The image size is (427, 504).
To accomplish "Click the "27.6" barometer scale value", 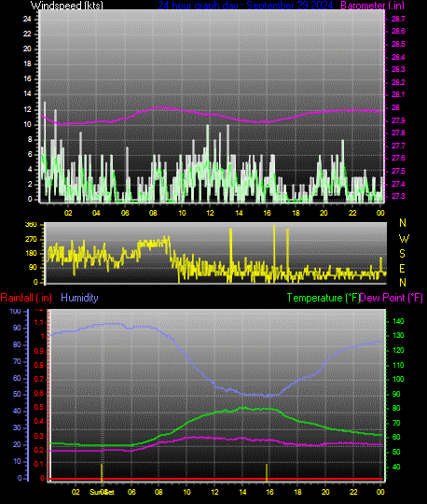I will tap(398, 158).
